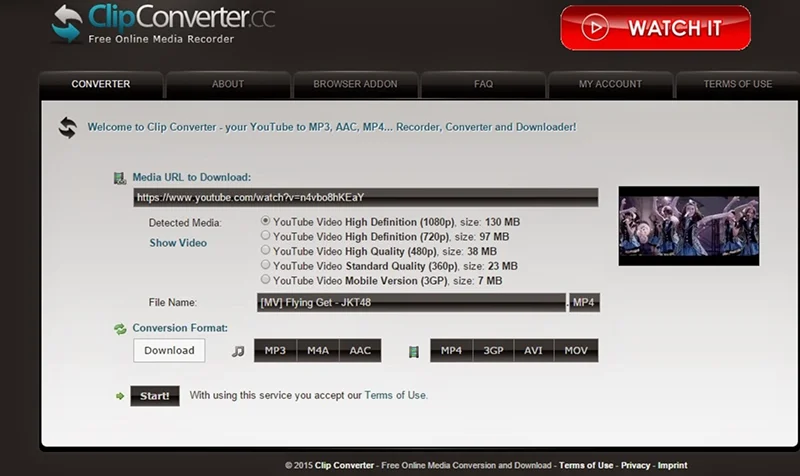This screenshot has width=800, height=476.
Task: Go to the FAQ tab
Action: [x=483, y=84]
